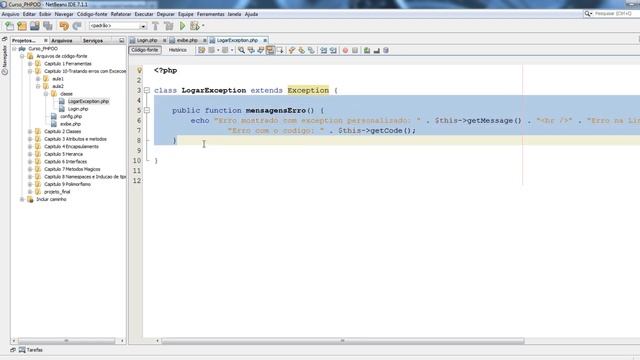Select config.php in project tree
Viewport: 640px width, 360px height.
71,116
